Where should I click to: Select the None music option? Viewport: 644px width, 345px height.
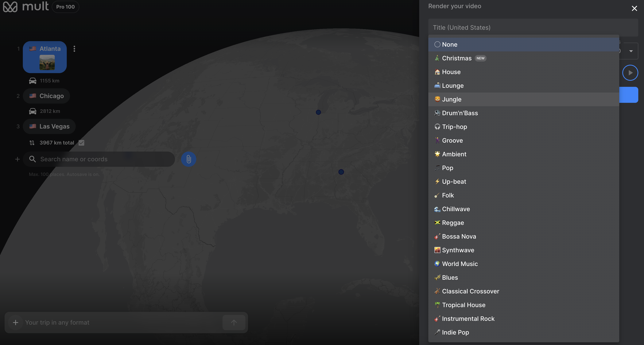(449, 45)
